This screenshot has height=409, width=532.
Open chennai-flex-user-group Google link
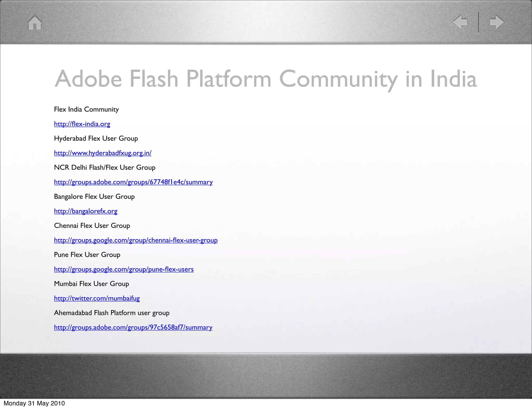pyautogui.click(x=136, y=240)
